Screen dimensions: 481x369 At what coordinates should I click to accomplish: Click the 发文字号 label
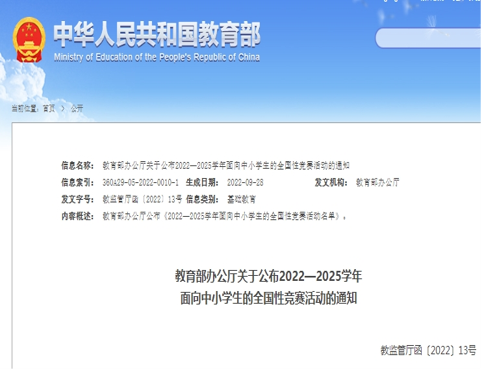(x=78, y=199)
